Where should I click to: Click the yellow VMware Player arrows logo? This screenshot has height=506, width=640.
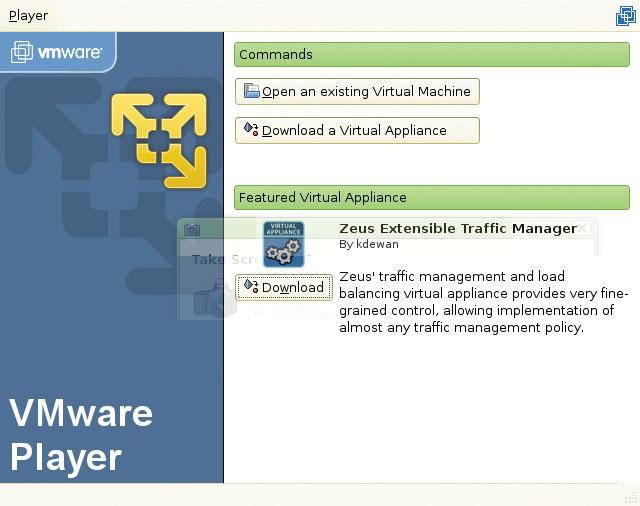click(159, 141)
